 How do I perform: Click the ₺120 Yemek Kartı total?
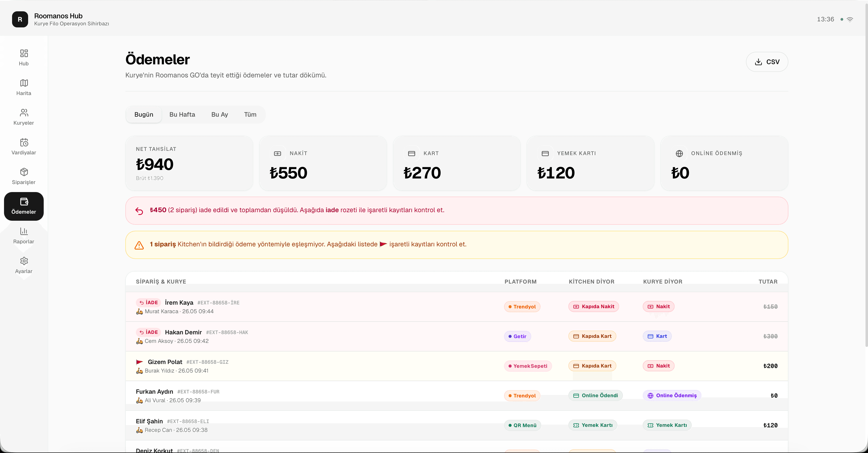pos(556,173)
